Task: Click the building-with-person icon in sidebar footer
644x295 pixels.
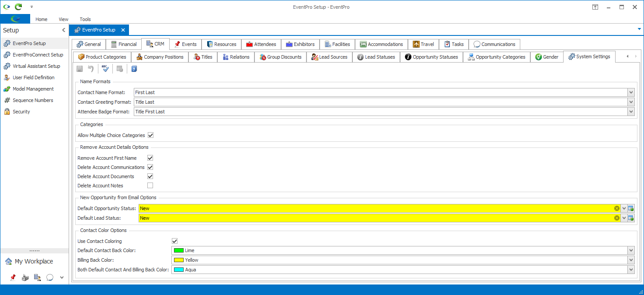Action: click(38, 277)
